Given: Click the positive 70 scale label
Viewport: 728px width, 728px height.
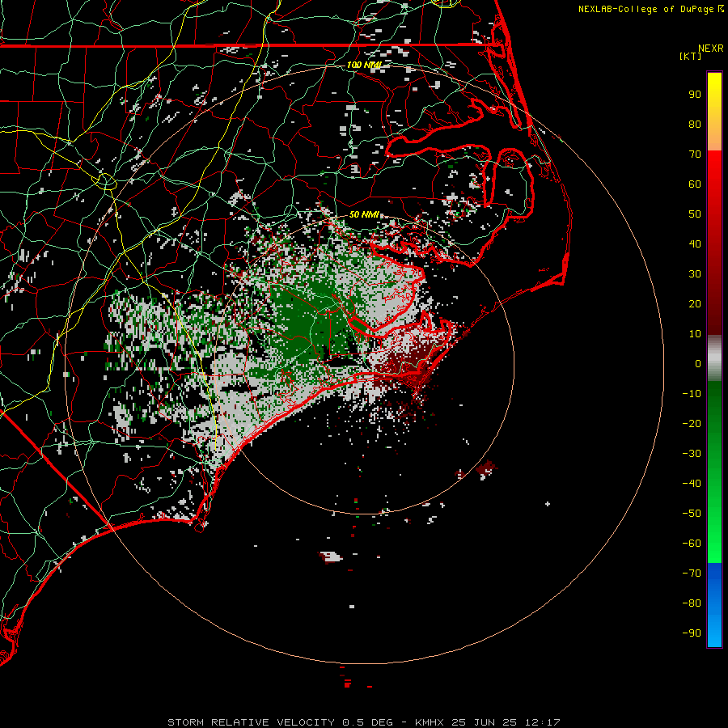Looking at the screenshot, I should point(695,154).
